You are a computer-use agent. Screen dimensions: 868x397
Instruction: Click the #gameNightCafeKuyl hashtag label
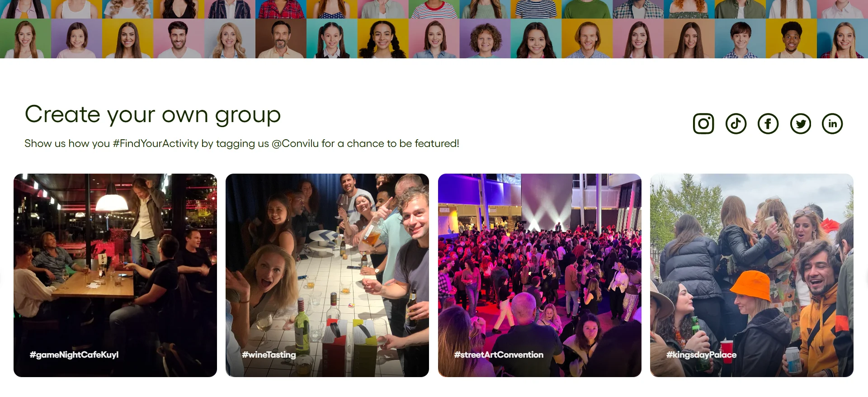(x=74, y=355)
